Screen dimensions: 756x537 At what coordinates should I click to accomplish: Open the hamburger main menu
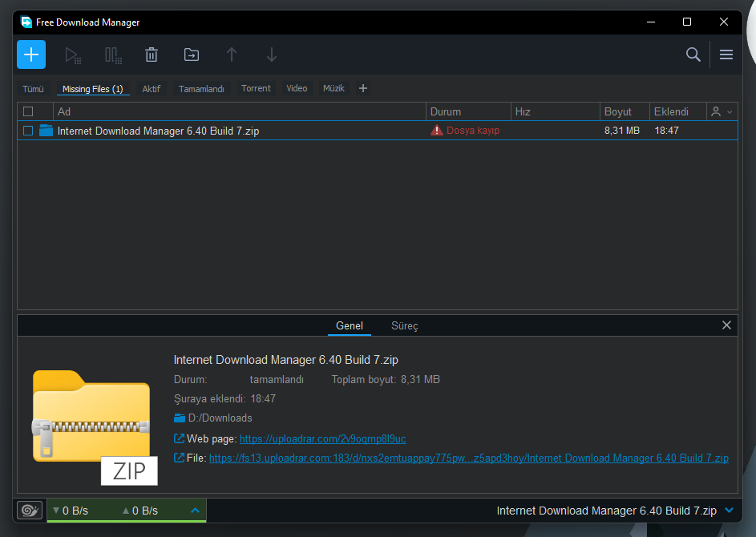(726, 55)
